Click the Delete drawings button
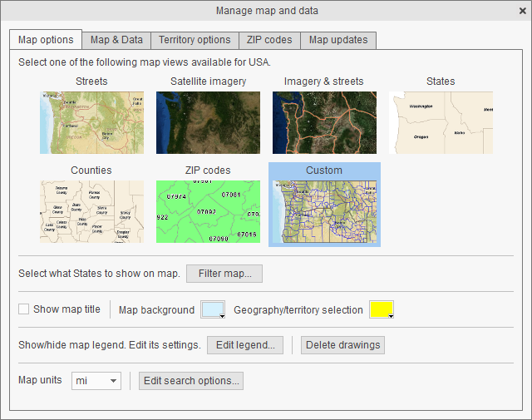532x420 pixels. [342, 345]
